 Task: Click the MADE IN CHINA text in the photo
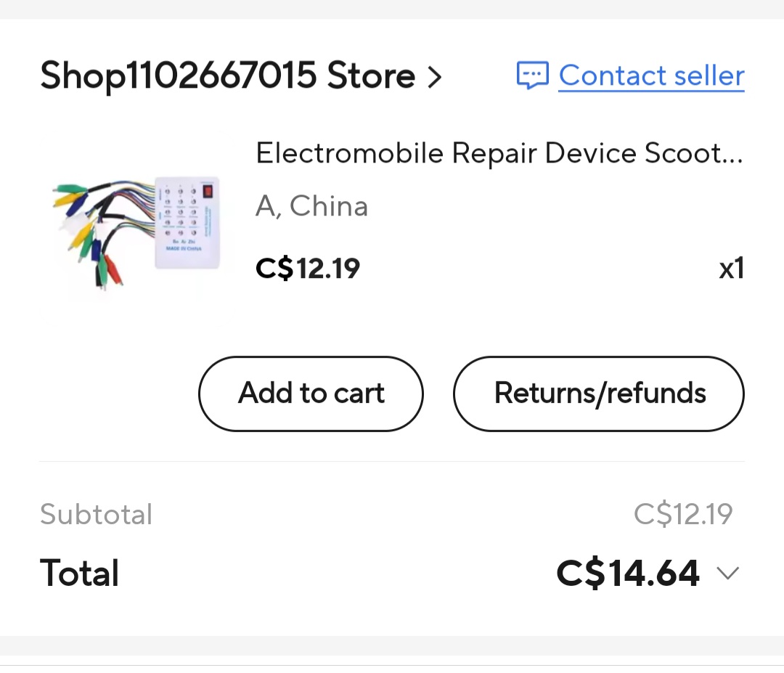184,248
